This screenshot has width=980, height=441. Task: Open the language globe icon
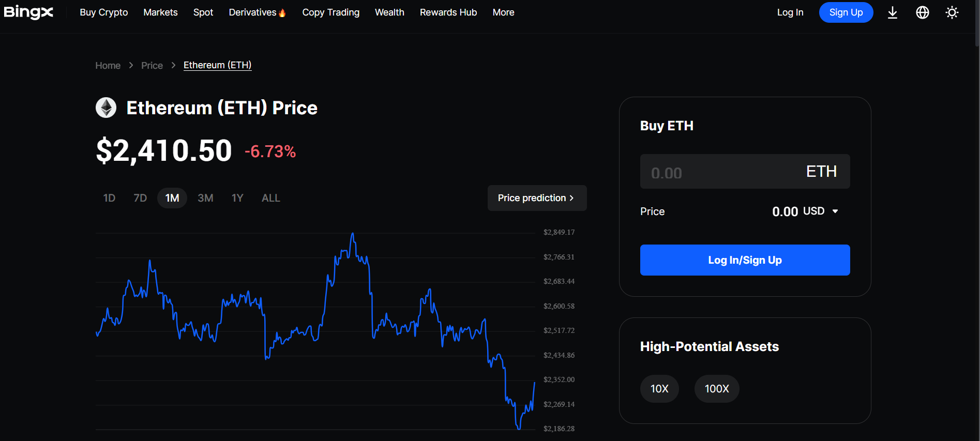tap(923, 12)
